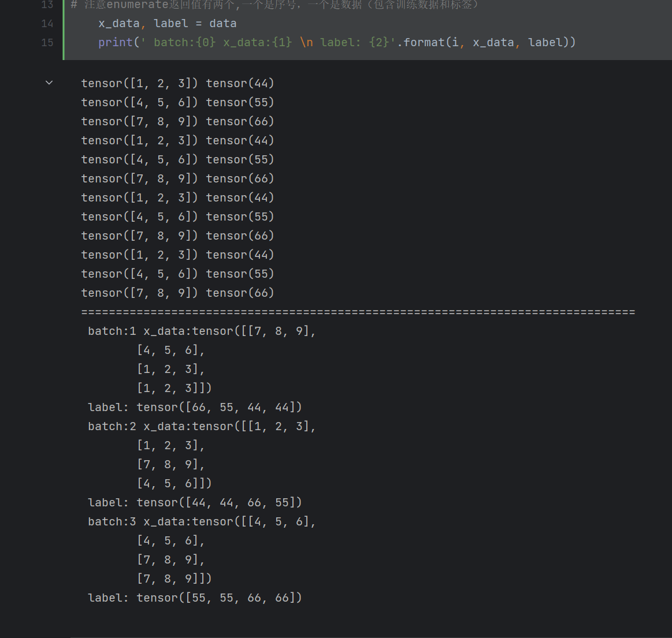Collapse the cell output with the chevron
Viewport: 672px width, 638px height.
tap(49, 83)
